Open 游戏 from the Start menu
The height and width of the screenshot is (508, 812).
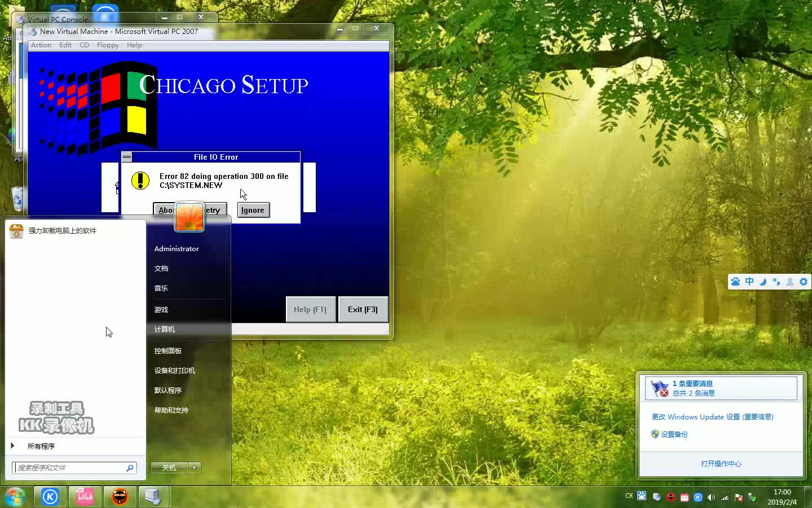[x=161, y=310]
